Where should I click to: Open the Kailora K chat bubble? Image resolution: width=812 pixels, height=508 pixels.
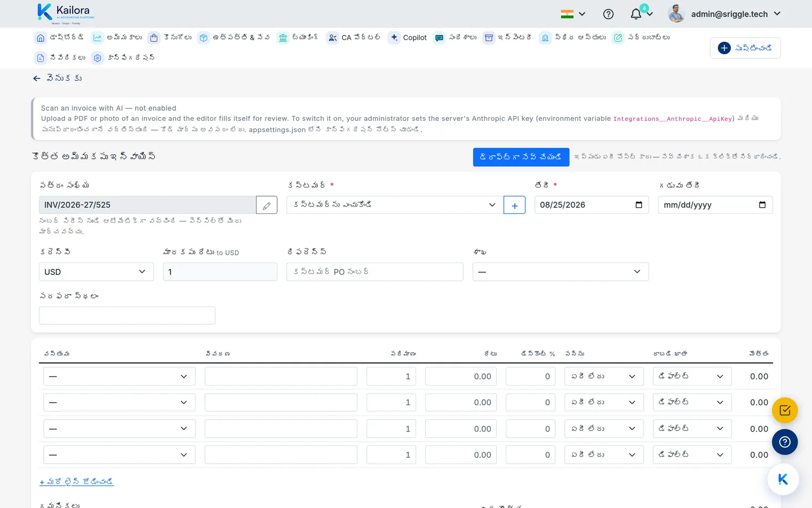tap(783, 480)
